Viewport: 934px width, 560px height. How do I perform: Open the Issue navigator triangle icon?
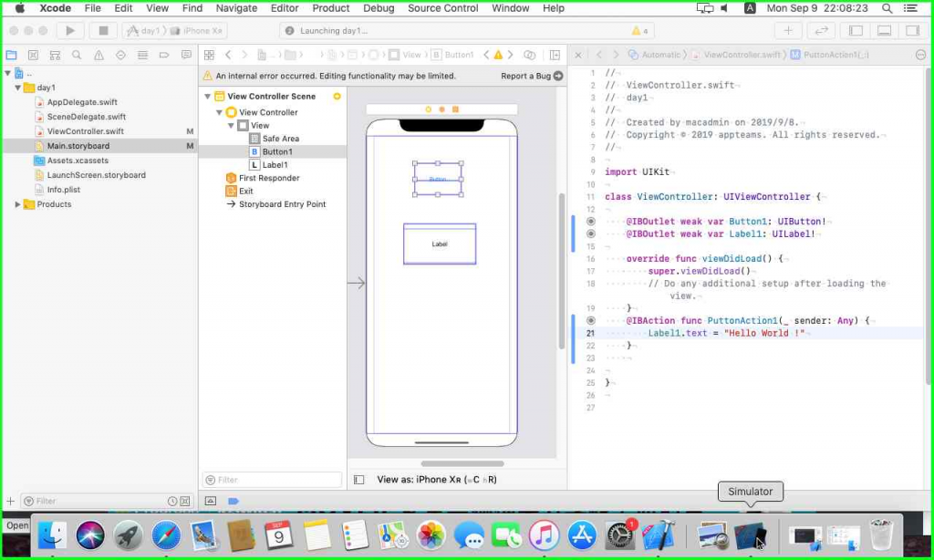point(99,55)
